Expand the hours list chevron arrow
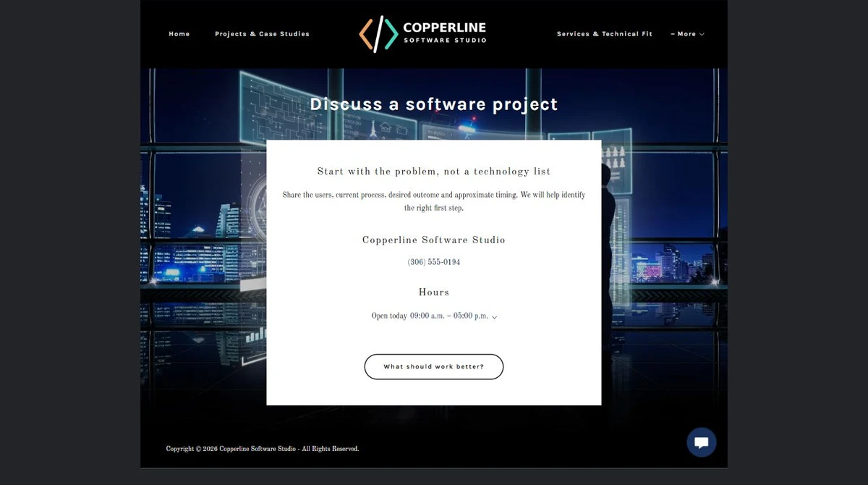The height and width of the screenshot is (485, 868). point(494,317)
